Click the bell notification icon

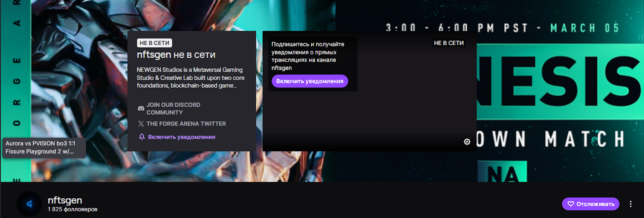pos(142,137)
